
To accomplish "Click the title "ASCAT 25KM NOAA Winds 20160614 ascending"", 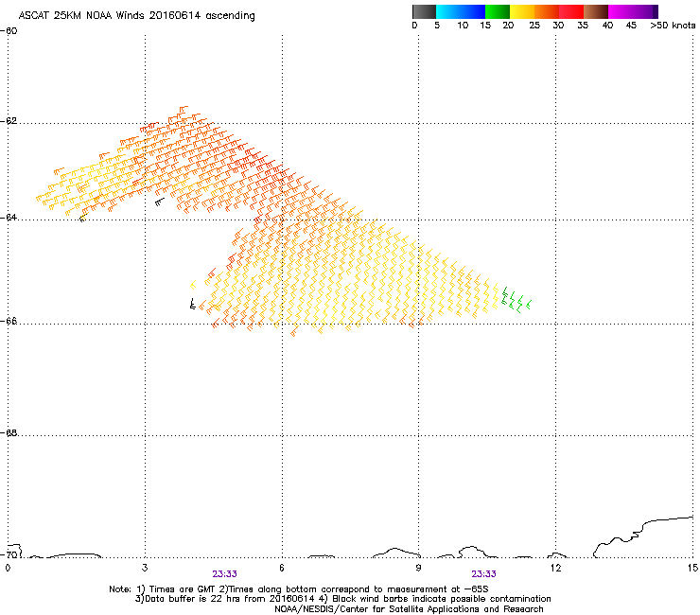I will [136, 15].
